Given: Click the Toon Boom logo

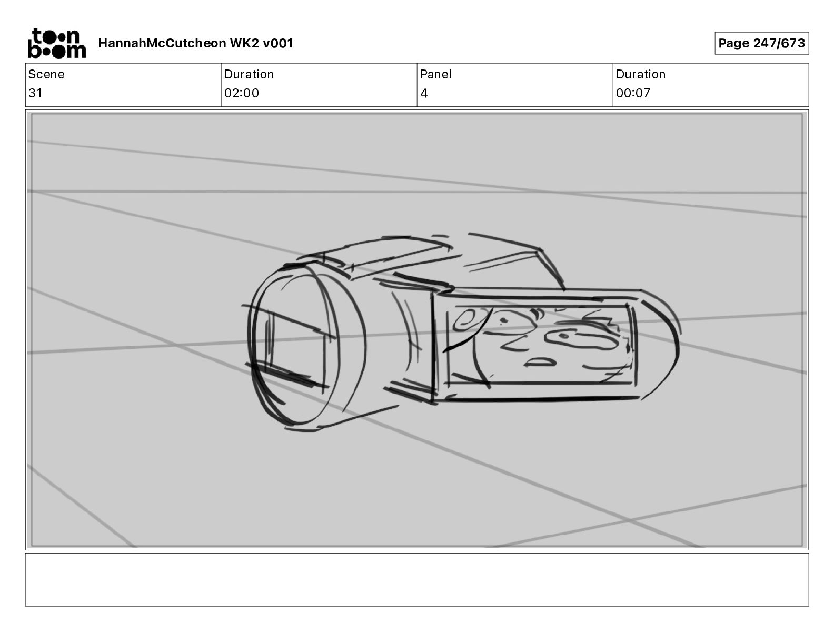Looking at the screenshot, I should tap(56, 43).
